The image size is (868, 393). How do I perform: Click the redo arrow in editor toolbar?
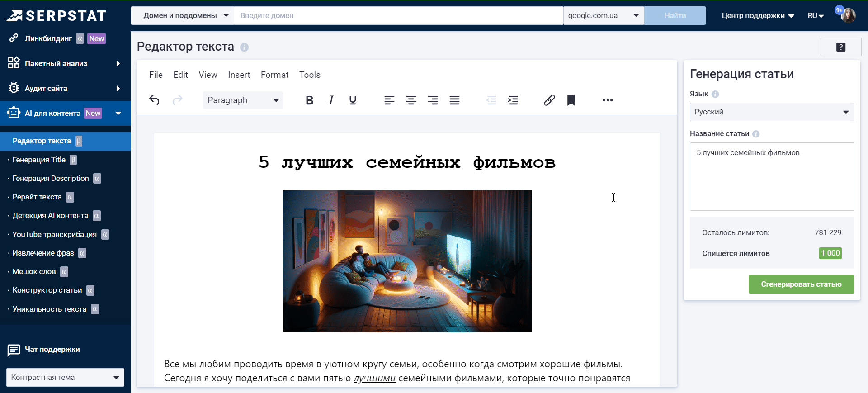pos(177,100)
